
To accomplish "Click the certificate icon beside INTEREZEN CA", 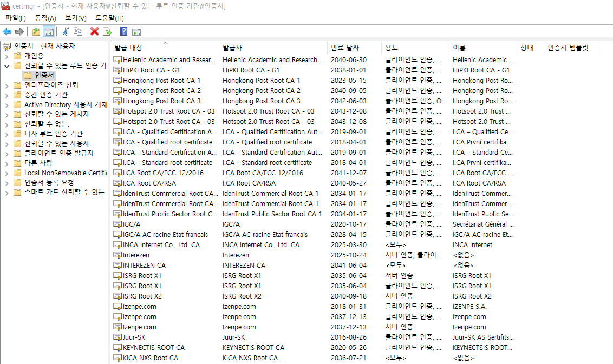I will (118, 266).
